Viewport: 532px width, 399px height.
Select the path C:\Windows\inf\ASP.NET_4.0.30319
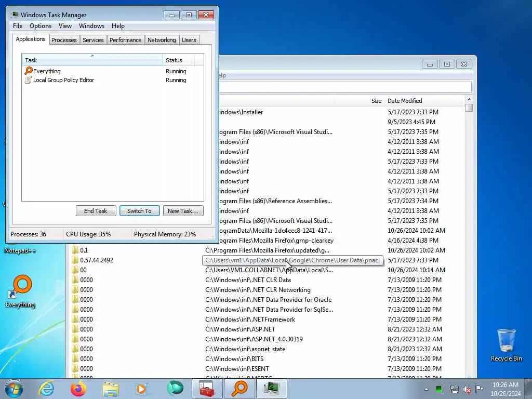[x=254, y=339]
